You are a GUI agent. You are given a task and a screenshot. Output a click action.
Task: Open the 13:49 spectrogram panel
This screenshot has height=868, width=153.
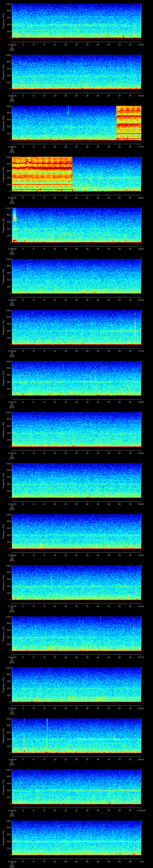click(76, 276)
